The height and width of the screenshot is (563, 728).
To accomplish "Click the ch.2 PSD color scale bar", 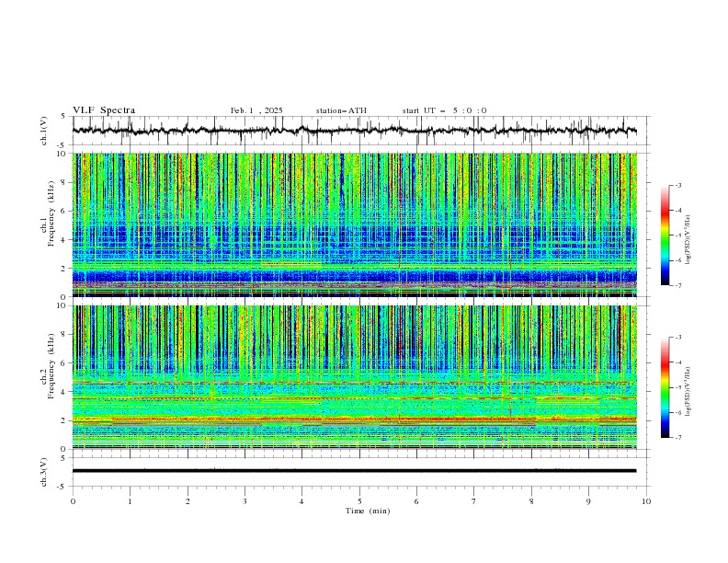I will coord(665,387).
